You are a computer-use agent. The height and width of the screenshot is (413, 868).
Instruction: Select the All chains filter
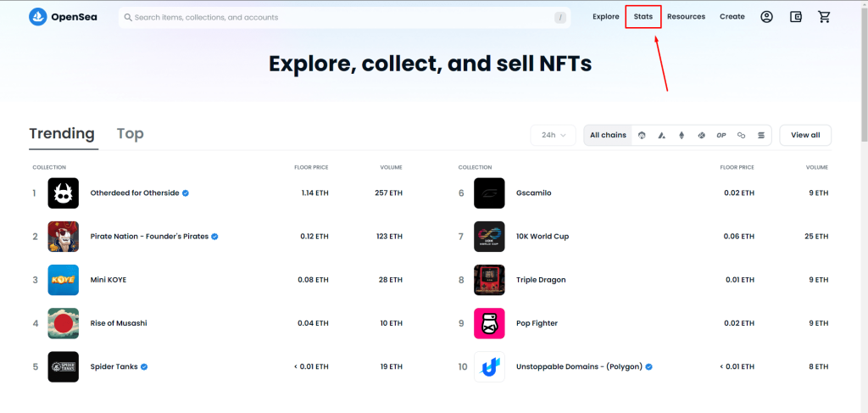click(608, 135)
